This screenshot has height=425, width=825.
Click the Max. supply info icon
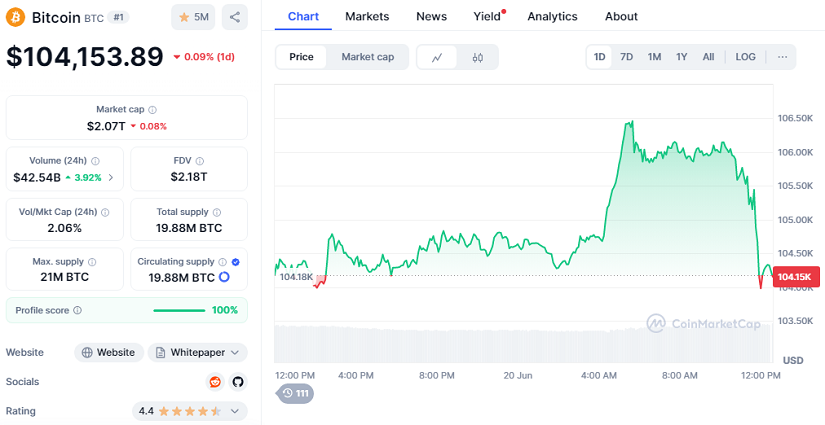click(x=92, y=262)
